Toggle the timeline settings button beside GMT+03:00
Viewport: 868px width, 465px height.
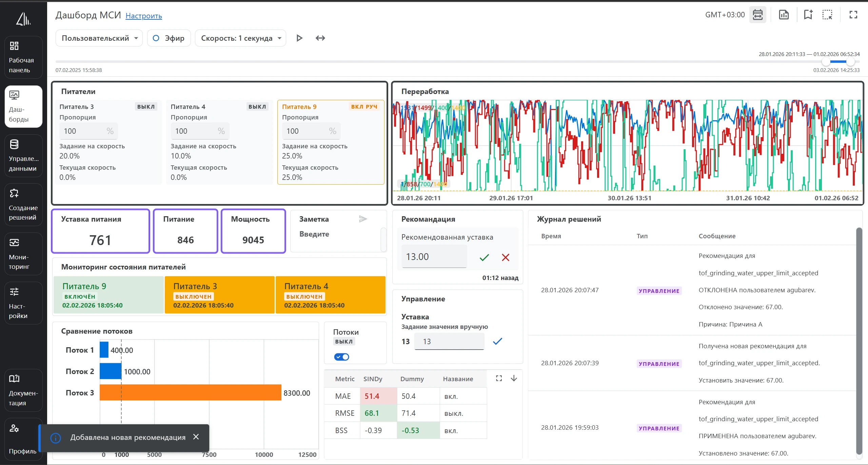pyautogui.click(x=757, y=15)
